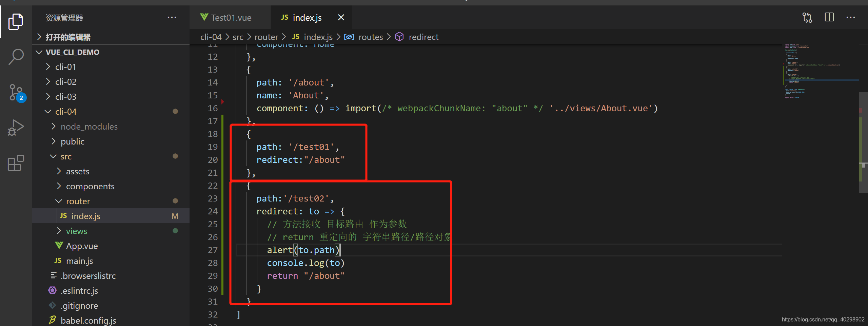Select index.js marked M in file tree

(111, 216)
